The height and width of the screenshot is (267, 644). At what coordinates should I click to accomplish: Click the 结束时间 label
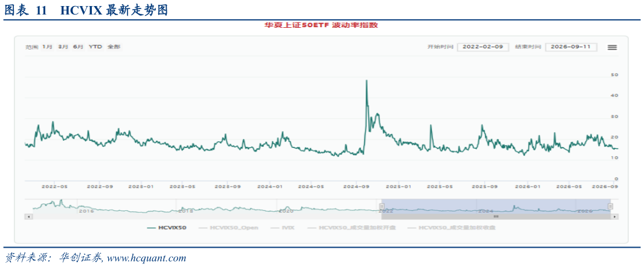529,47
